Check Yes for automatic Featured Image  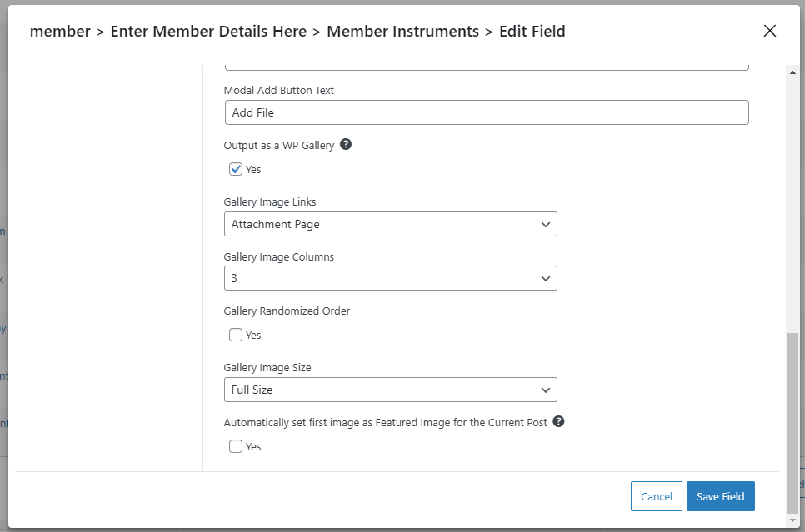pos(236,446)
